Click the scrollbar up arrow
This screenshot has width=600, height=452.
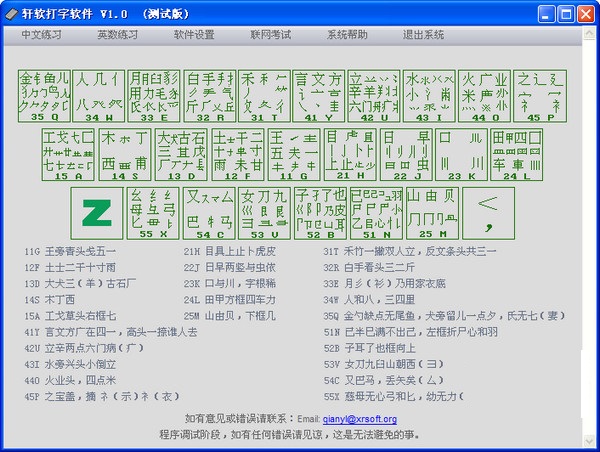click(589, 34)
